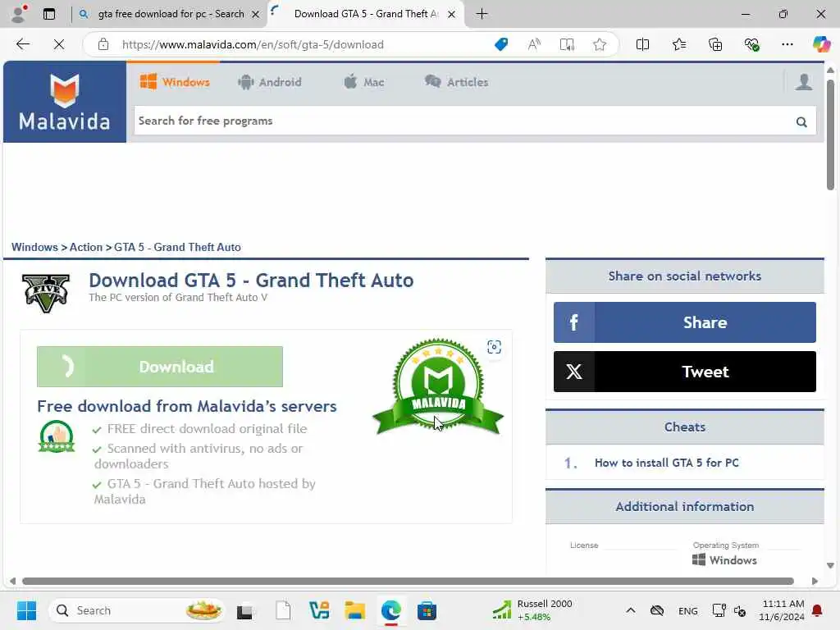This screenshot has width=840, height=630.
Task: Open Settings and more menu
Action: click(787, 44)
